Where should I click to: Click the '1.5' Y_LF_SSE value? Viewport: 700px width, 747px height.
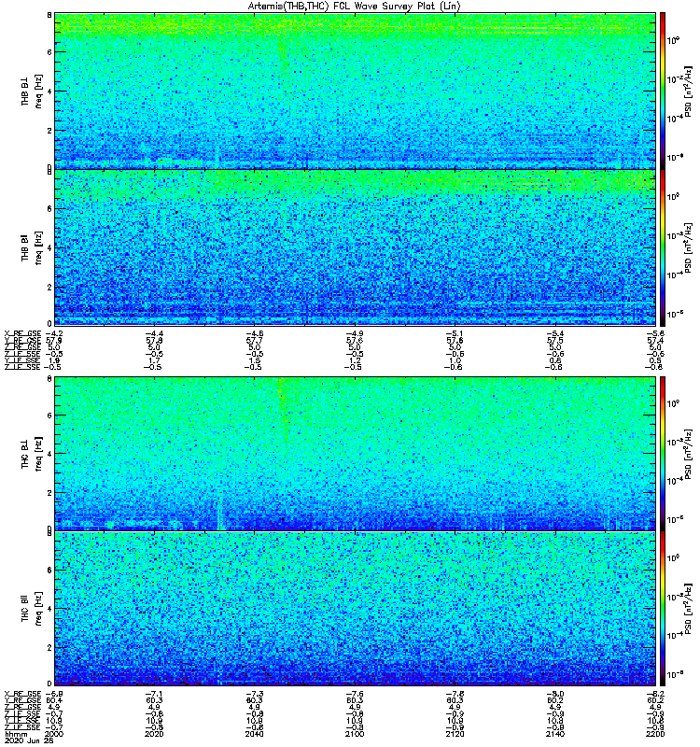[x=254, y=360]
